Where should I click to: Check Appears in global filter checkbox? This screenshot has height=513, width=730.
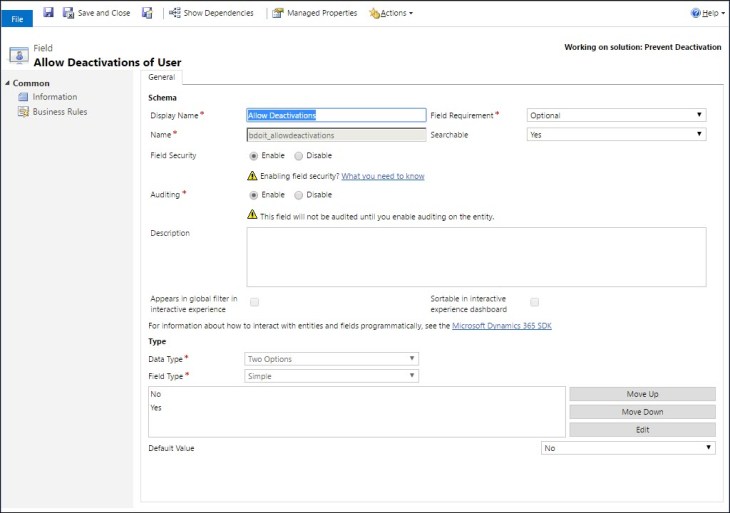point(255,302)
